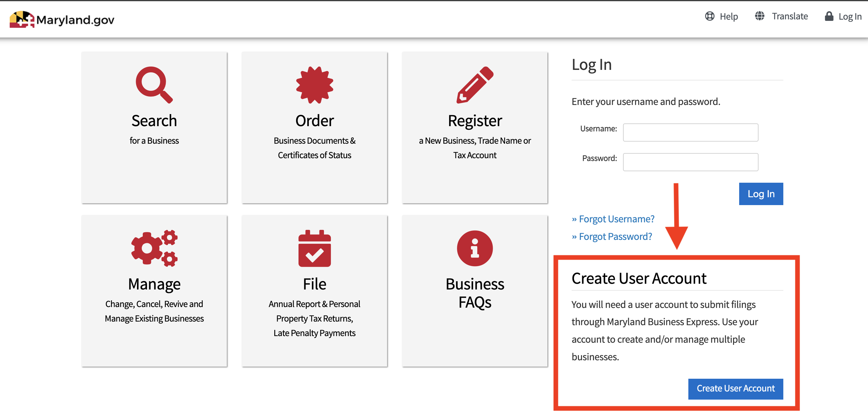Click the Search magnifying glass icon
Screen dimensions: 868x412
[x=154, y=85]
